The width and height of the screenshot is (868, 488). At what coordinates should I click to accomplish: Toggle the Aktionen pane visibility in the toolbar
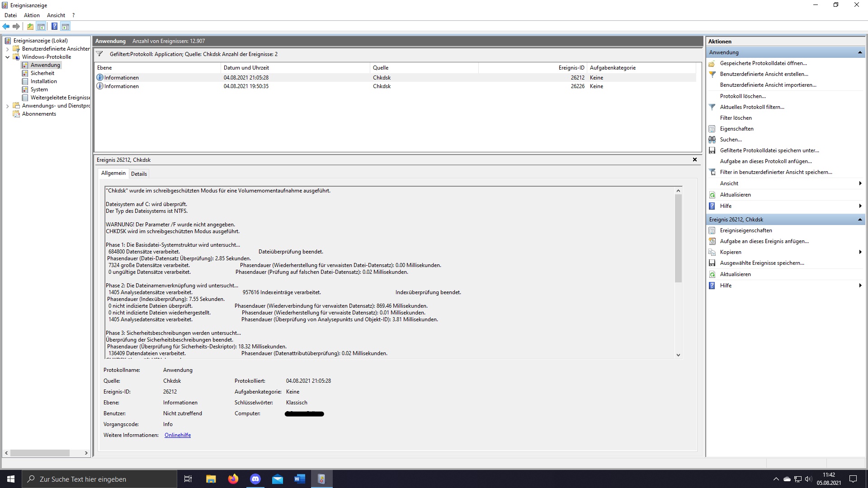click(x=66, y=26)
